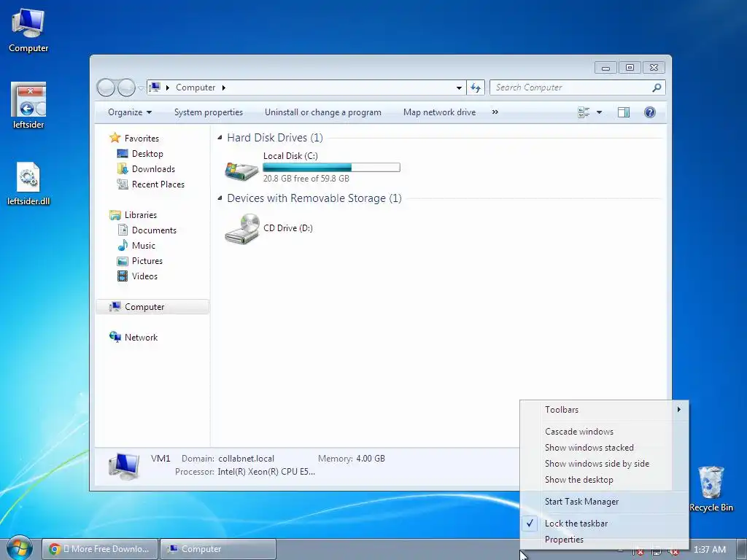This screenshot has width=747, height=560.
Task: Toggle Lock the taskbar checkmark option
Action: pos(605,524)
